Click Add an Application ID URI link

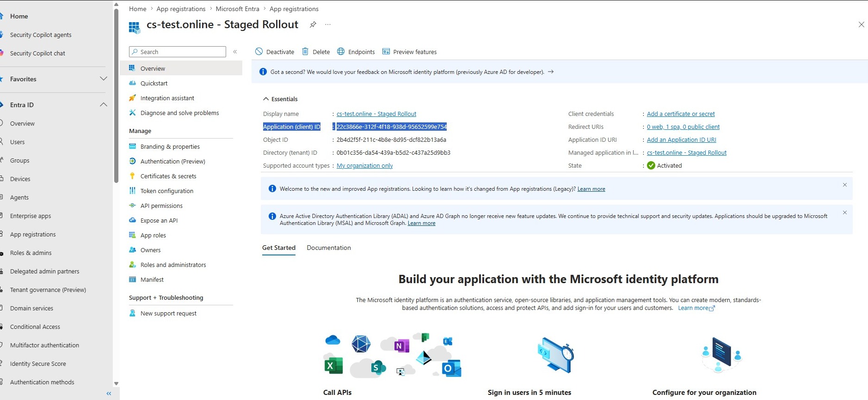pos(682,140)
